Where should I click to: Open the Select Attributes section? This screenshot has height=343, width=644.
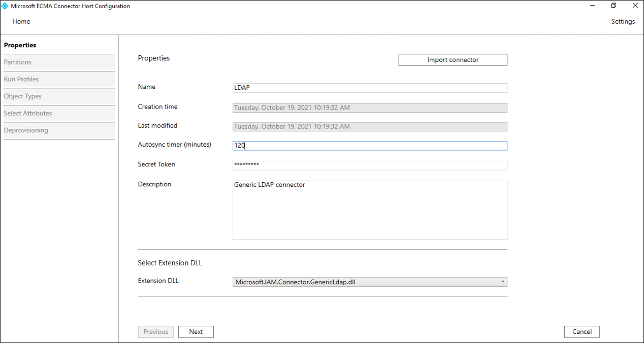[28, 113]
